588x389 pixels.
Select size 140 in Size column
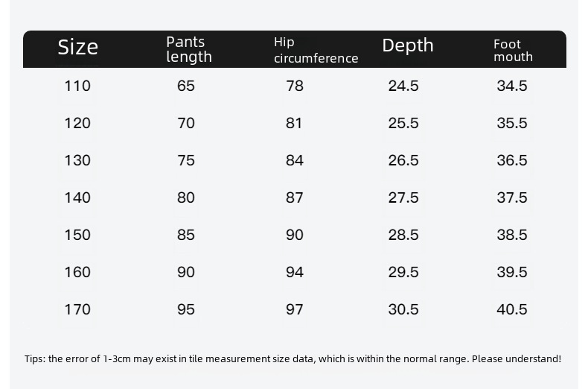77,197
